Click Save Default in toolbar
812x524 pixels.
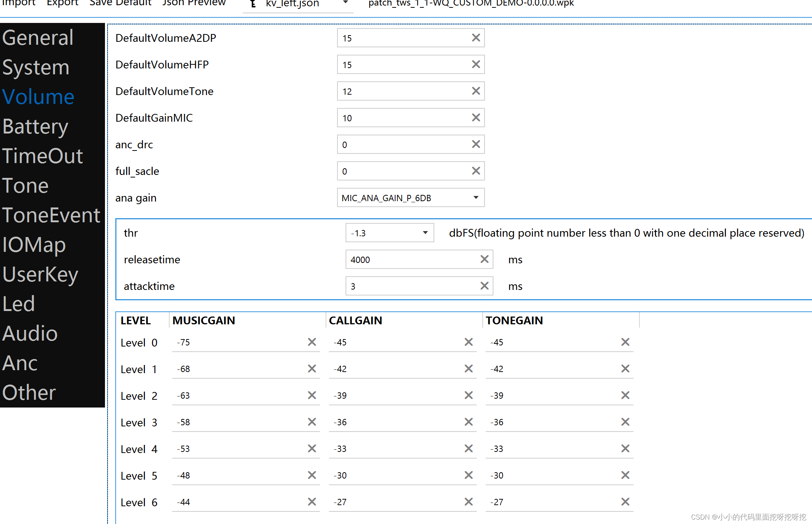[x=119, y=4]
